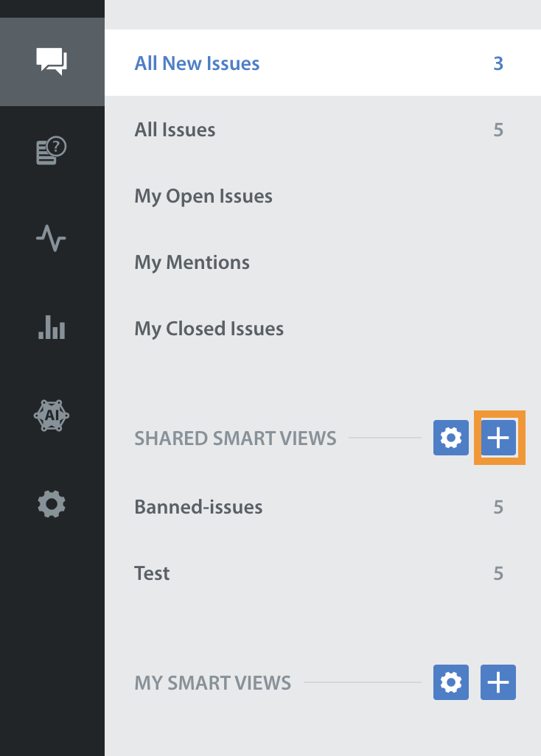Add a new My Smart View
This screenshot has height=756, width=541.
[498, 682]
